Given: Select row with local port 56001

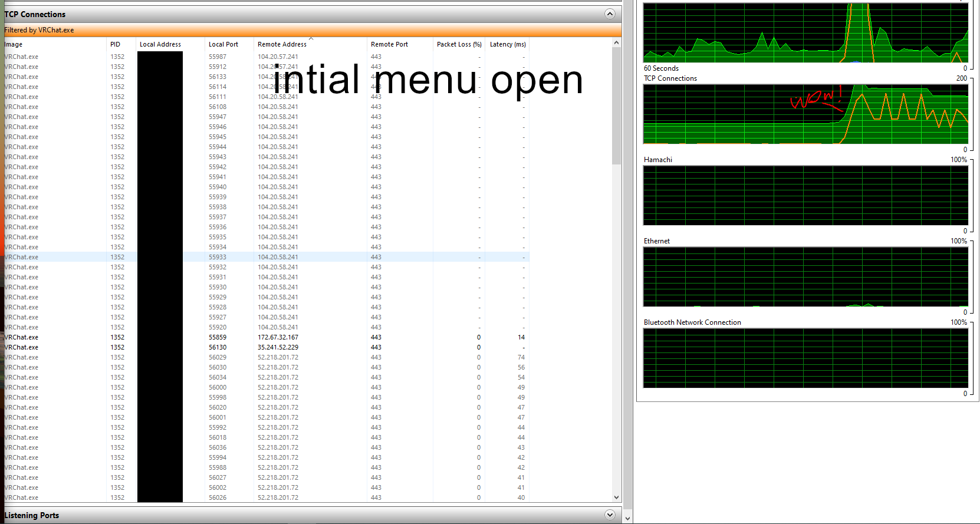Looking at the screenshot, I should (x=267, y=417).
